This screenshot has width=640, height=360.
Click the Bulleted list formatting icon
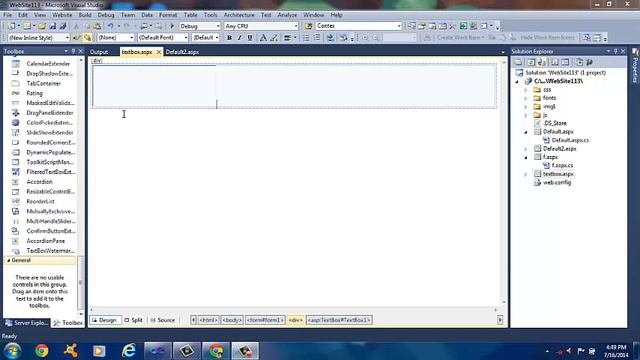coord(317,38)
